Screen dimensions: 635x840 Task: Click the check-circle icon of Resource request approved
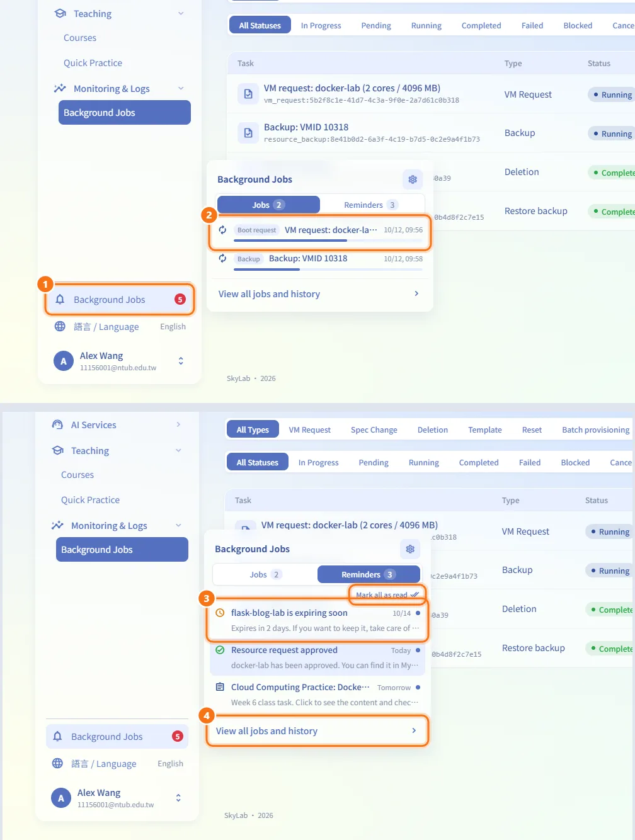(220, 650)
